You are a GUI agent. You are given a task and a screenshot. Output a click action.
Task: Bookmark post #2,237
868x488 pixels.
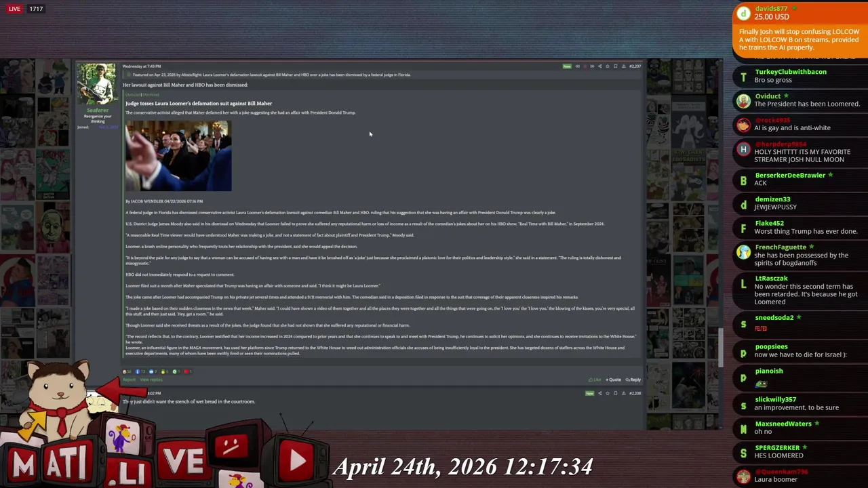(x=615, y=66)
